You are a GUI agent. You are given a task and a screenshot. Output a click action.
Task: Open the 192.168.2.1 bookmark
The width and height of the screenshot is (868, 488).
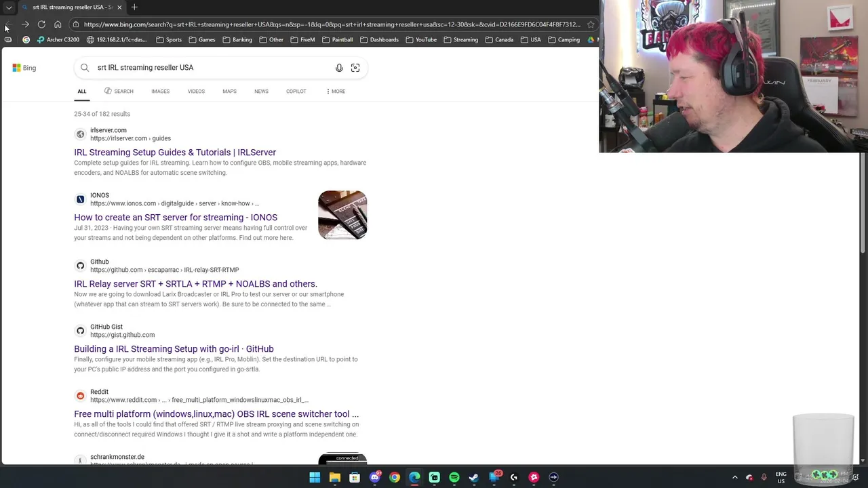click(x=116, y=39)
